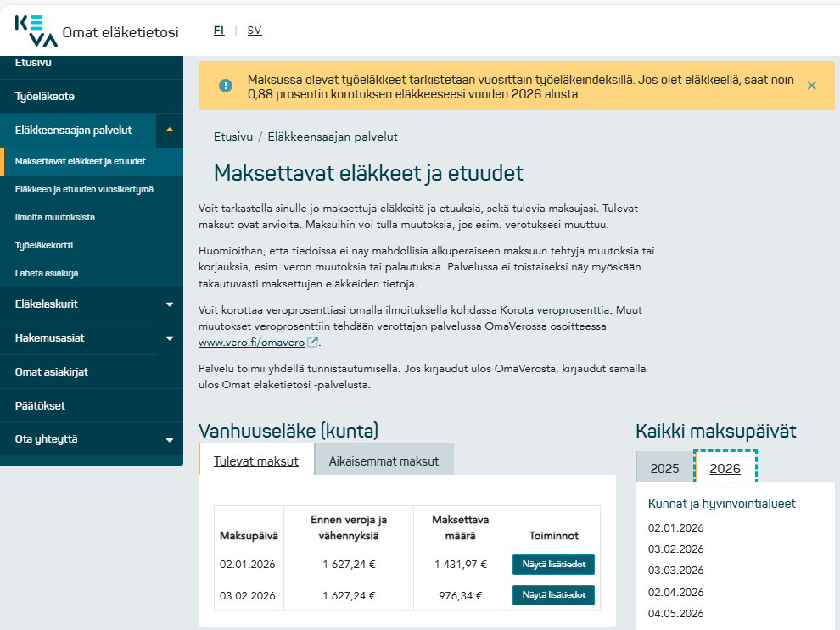The width and height of the screenshot is (840, 630).
Task: Show details for 02.01.2026 payment
Action: pyautogui.click(x=553, y=565)
